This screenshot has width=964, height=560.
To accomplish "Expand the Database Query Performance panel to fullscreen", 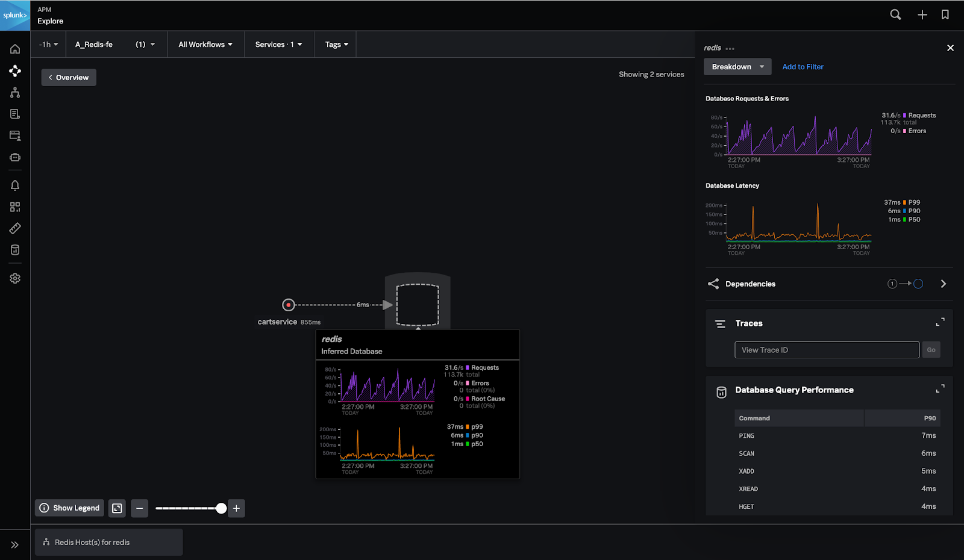I will point(939,388).
